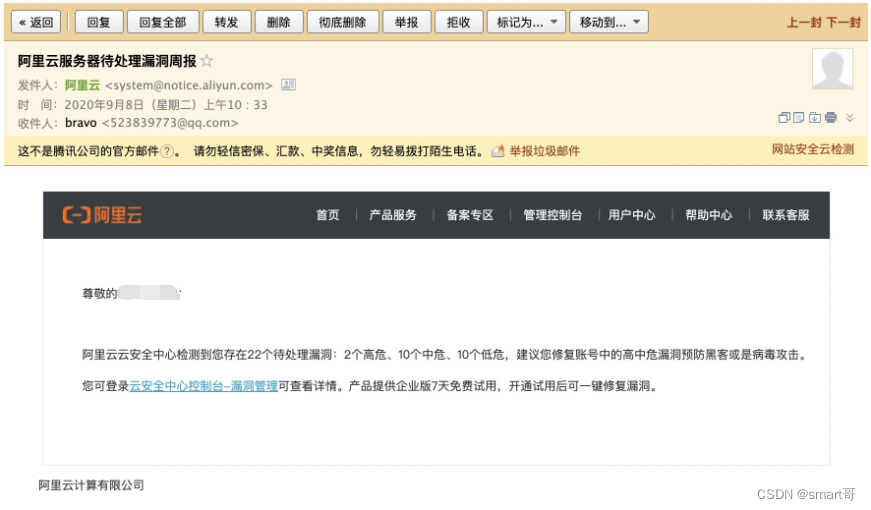The width and height of the screenshot is (871, 510).
Task: Open 云安全中心控制台-漏洞管理 link
Action: click(203, 386)
